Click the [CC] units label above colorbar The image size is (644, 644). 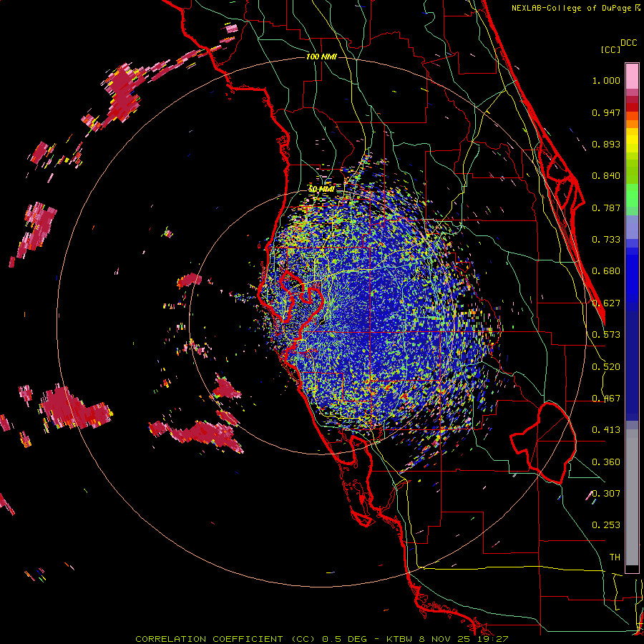tap(610, 49)
